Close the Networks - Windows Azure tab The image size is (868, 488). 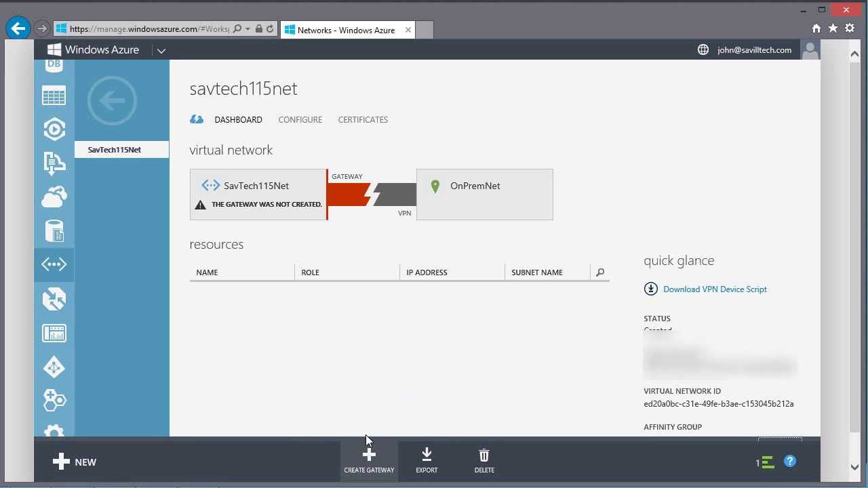click(408, 30)
